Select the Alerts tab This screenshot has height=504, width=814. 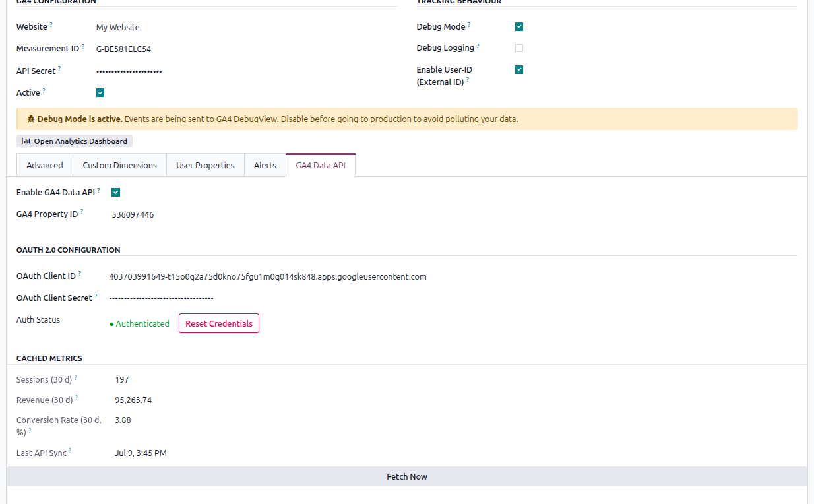click(265, 165)
